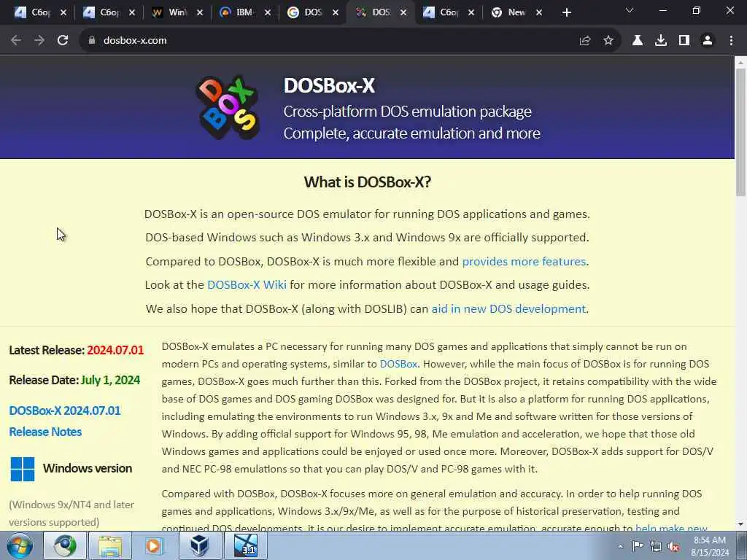
Task: Open 'aid in new DOS development' link
Action: pyautogui.click(x=508, y=308)
